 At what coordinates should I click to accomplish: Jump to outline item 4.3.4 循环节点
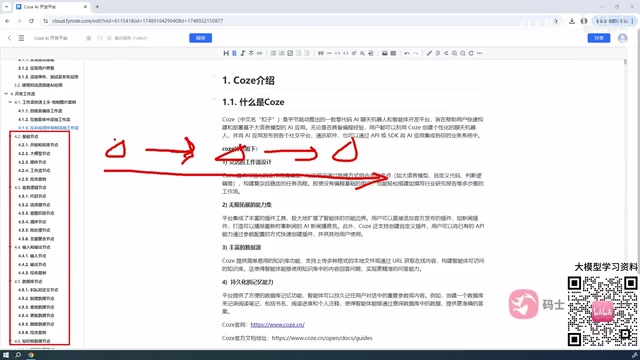point(32,222)
